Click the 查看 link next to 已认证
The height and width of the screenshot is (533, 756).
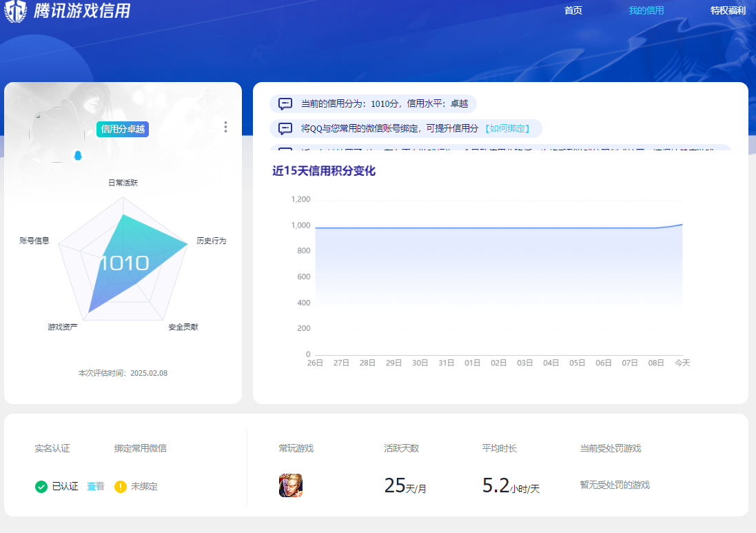click(x=96, y=486)
